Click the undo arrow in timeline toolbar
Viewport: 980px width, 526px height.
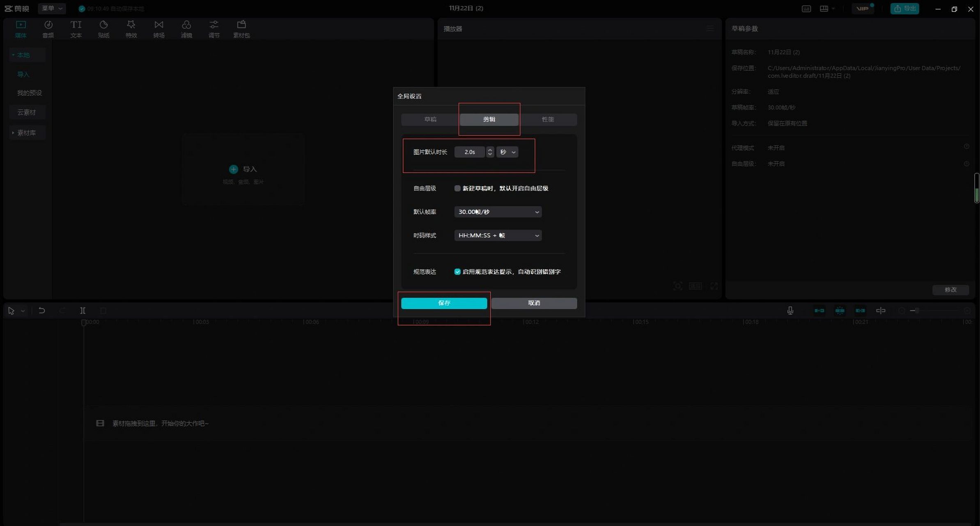pos(42,311)
